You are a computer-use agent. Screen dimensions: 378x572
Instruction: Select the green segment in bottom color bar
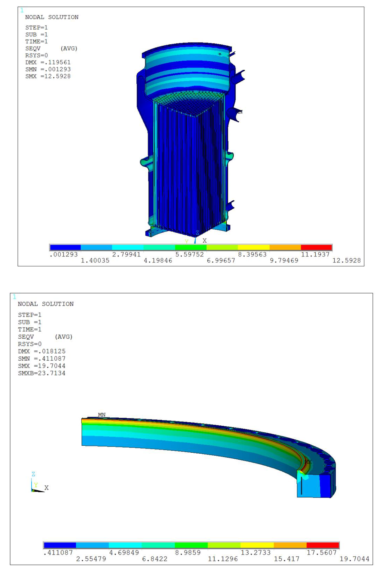191,545
